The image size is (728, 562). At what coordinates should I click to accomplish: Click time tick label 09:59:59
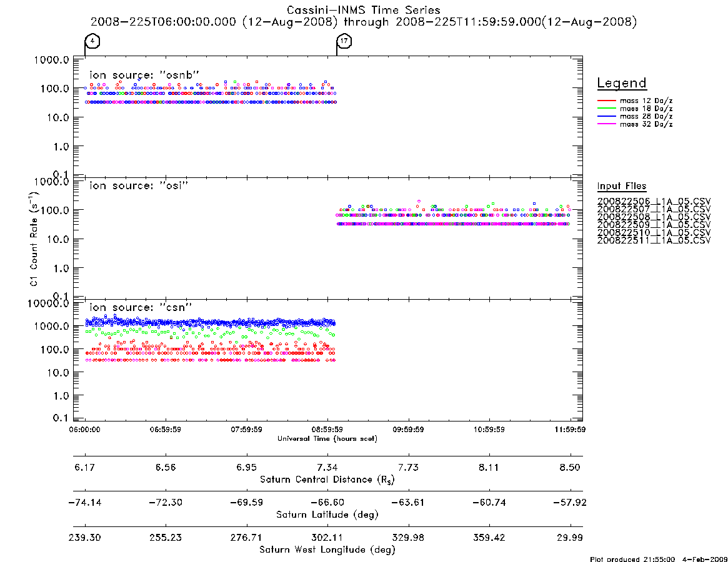pos(408,430)
